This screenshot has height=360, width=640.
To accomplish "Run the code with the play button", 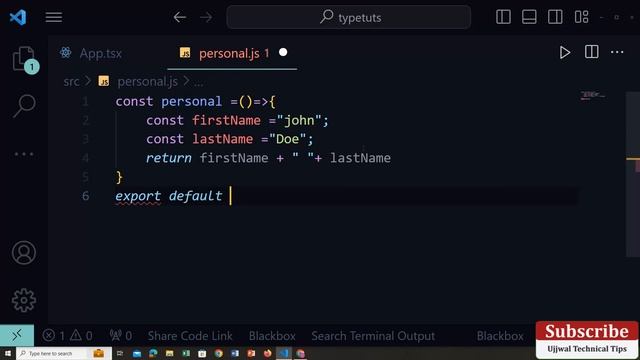I will click(x=565, y=53).
